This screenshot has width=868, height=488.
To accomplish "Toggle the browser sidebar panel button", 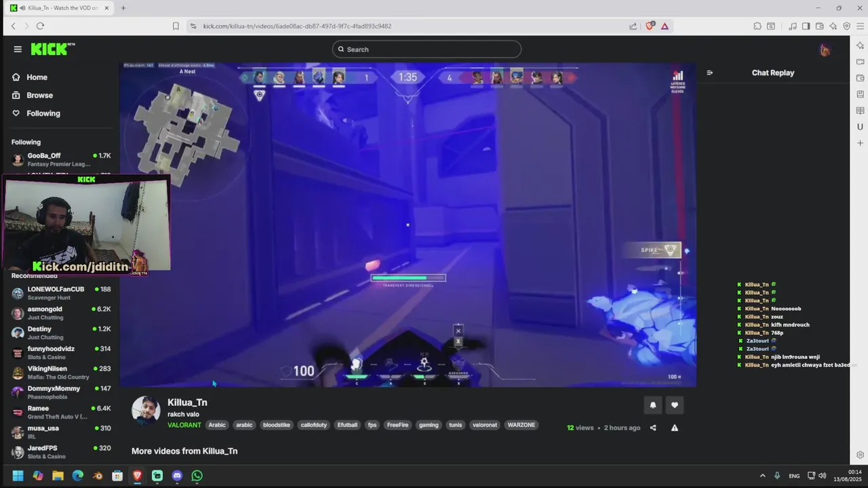I will click(x=806, y=26).
